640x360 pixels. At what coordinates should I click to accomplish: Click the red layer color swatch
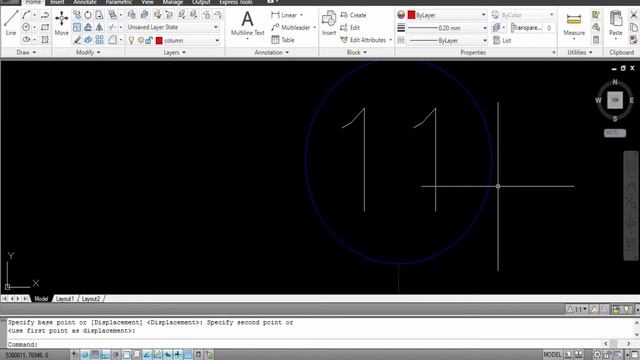click(x=159, y=40)
